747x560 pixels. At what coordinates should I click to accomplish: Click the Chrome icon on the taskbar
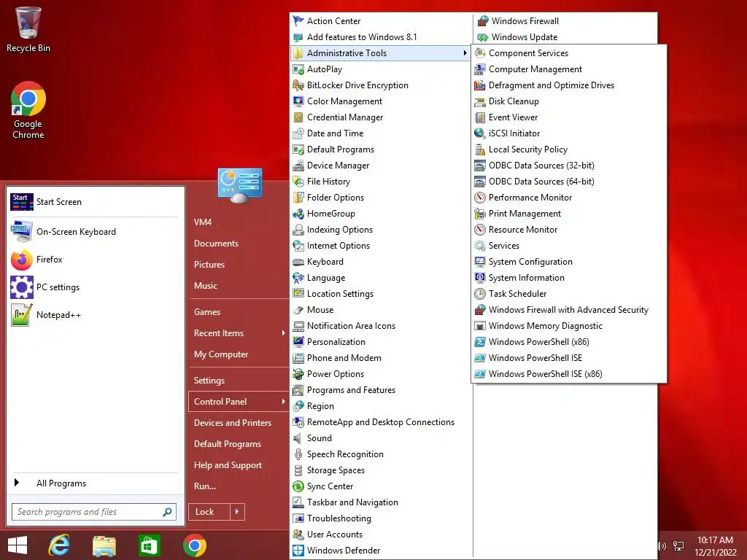(194, 545)
